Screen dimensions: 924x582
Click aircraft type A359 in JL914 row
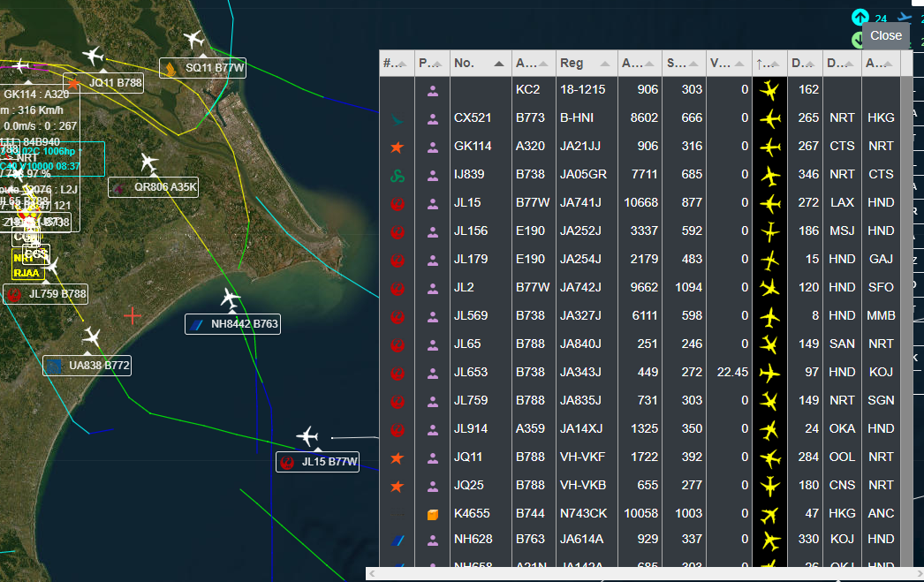point(530,429)
